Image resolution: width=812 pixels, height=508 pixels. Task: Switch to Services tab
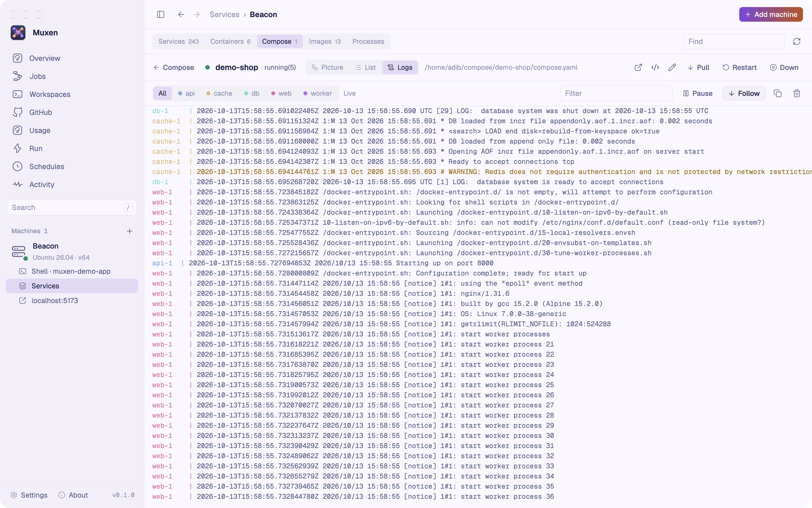click(178, 41)
